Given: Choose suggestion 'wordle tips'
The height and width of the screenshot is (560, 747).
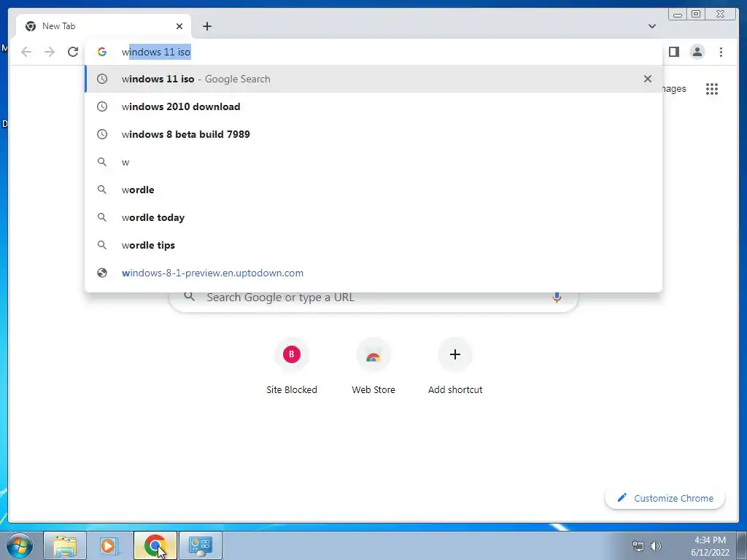Looking at the screenshot, I should [373, 245].
